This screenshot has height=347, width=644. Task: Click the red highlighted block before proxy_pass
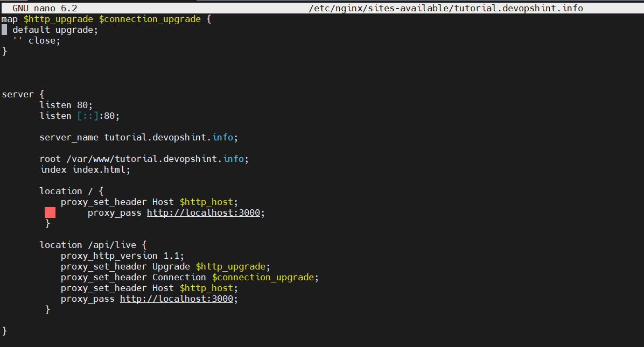[50, 213]
